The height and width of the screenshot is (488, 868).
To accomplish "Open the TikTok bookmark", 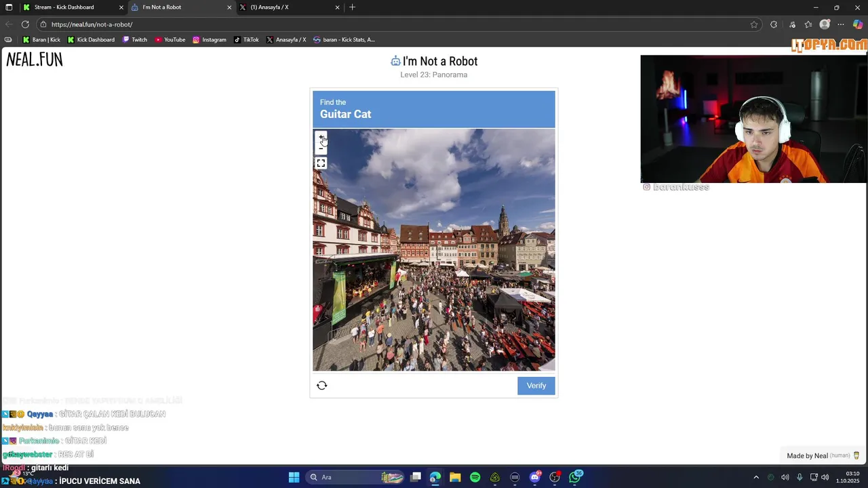I will click(247, 40).
